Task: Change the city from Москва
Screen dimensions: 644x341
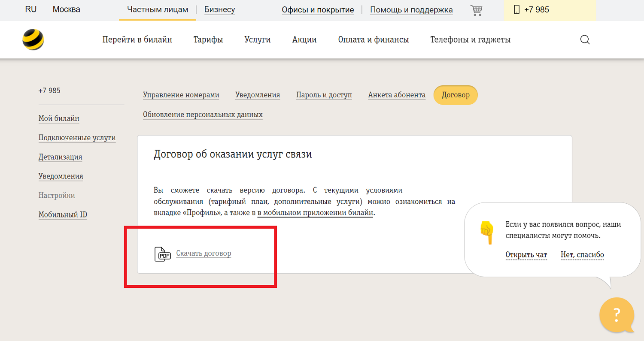Action: tap(67, 9)
